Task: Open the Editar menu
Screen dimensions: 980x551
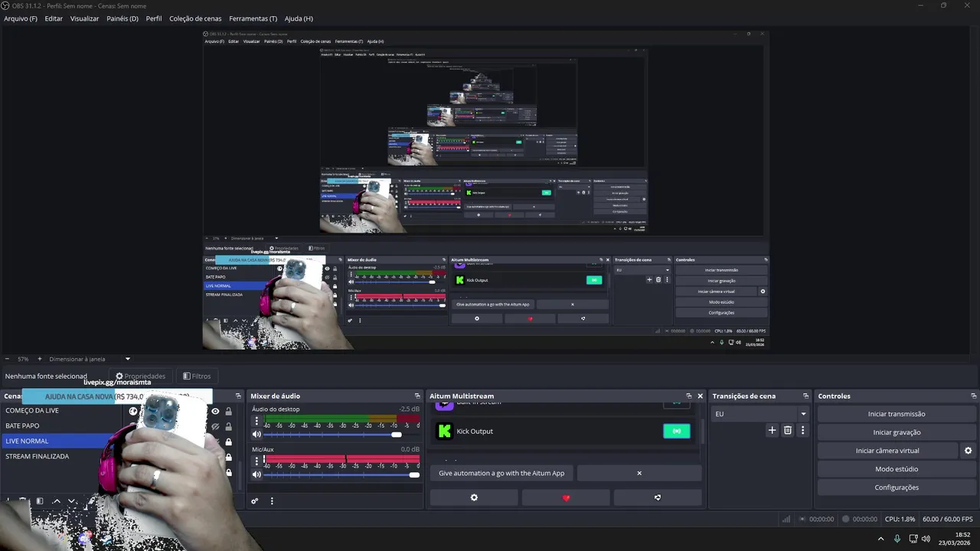Action: 54,18
